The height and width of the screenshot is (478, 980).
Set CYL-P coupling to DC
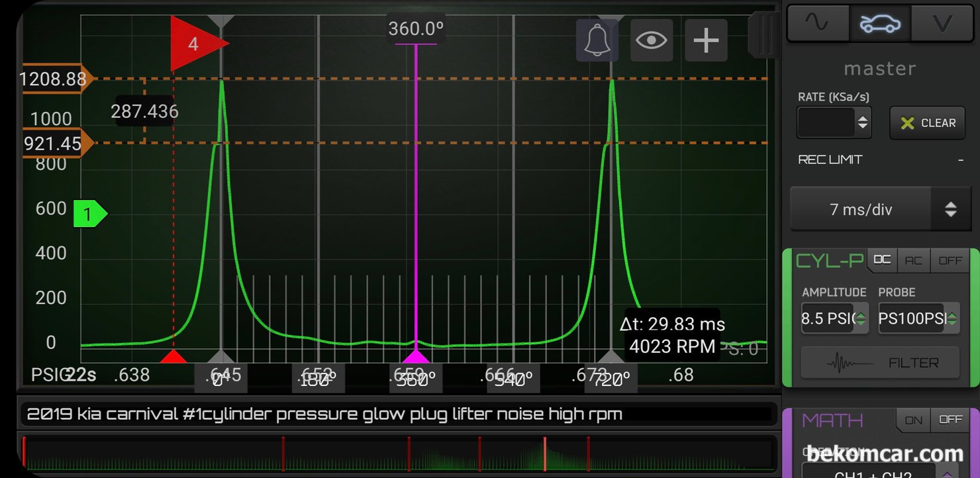[x=882, y=260]
